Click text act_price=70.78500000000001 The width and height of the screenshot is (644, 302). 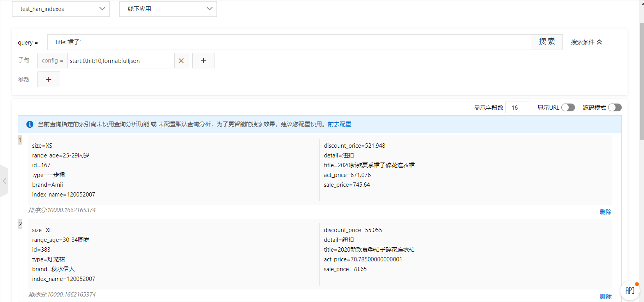point(363,259)
